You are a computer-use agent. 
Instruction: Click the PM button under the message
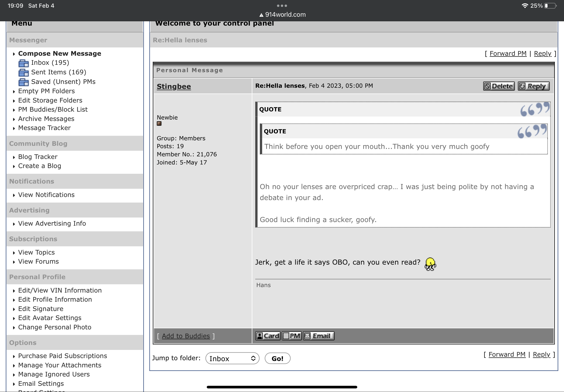coord(292,336)
